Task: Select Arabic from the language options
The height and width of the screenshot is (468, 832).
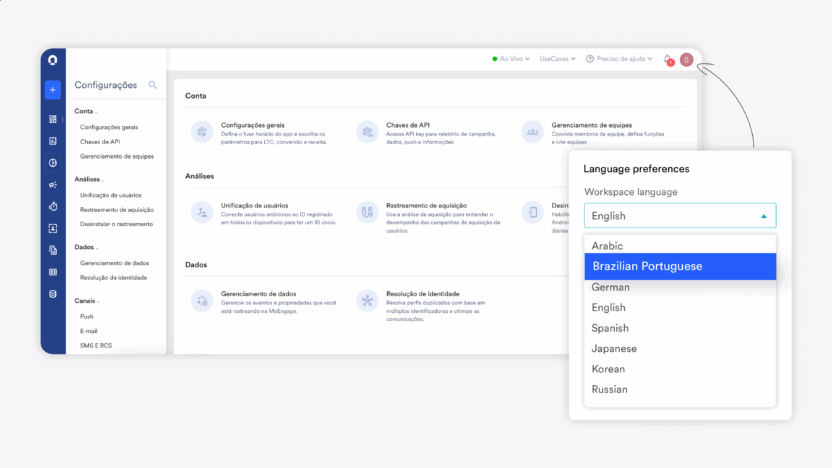Action: [x=607, y=245]
